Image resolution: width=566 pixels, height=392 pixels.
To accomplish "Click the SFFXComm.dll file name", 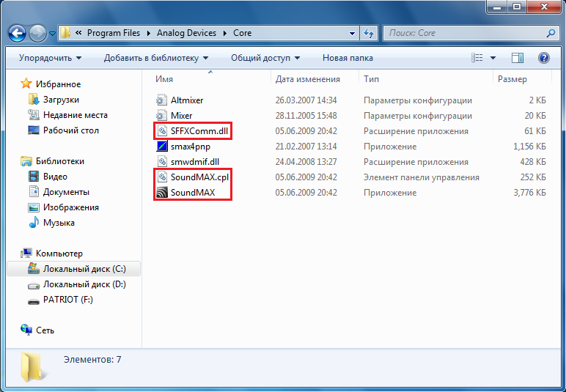I will (199, 131).
